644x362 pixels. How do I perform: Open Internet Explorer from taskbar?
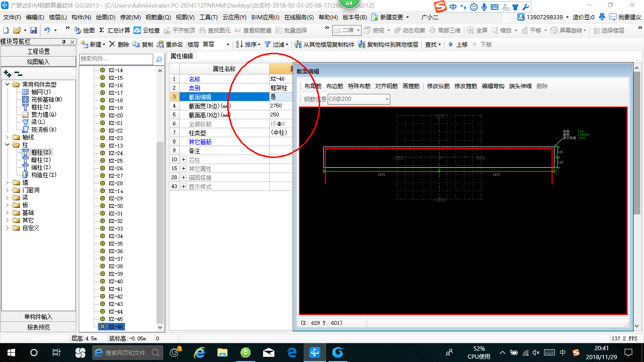(200, 353)
